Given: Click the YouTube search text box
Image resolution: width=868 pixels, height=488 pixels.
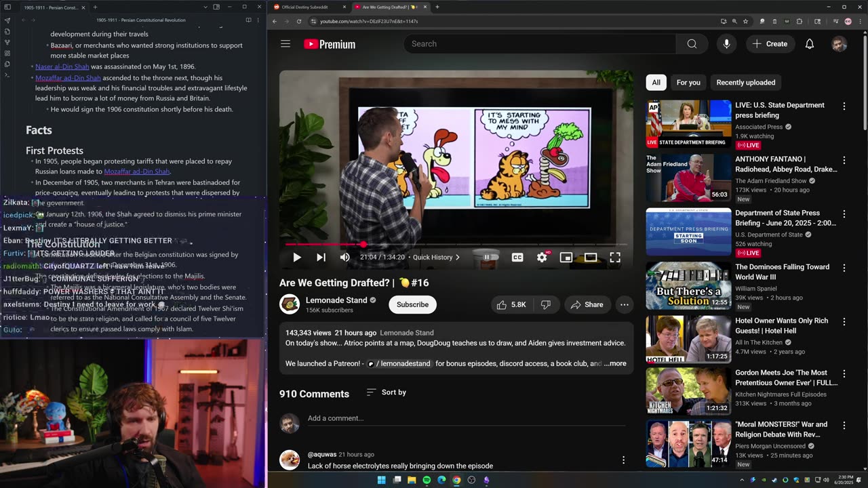Looking at the screenshot, I should pyautogui.click(x=540, y=44).
